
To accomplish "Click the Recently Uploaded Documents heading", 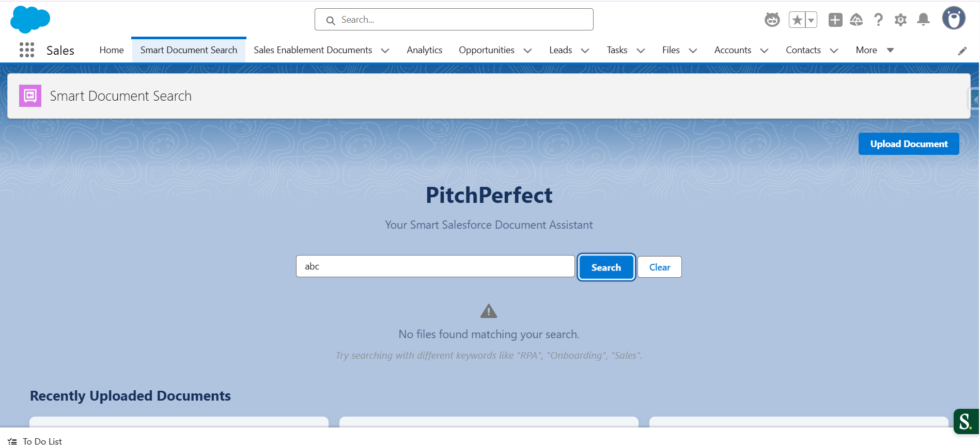I will click(x=130, y=395).
